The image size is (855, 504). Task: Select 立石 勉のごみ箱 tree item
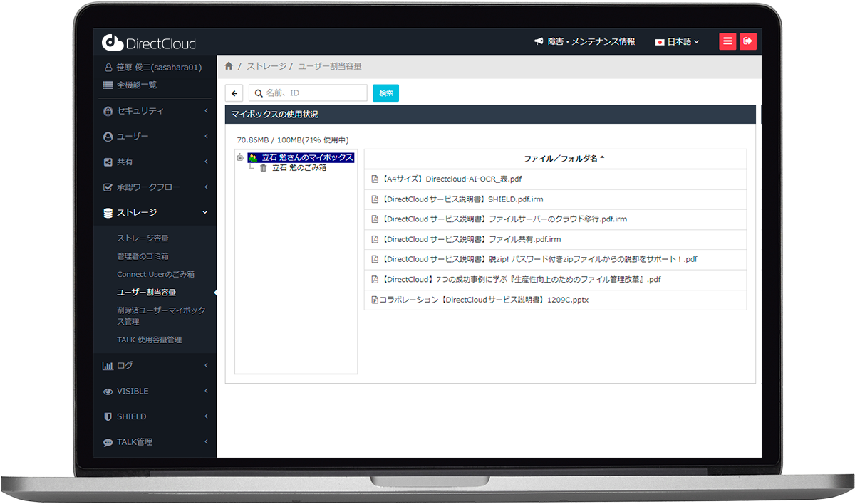coord(299,168)
